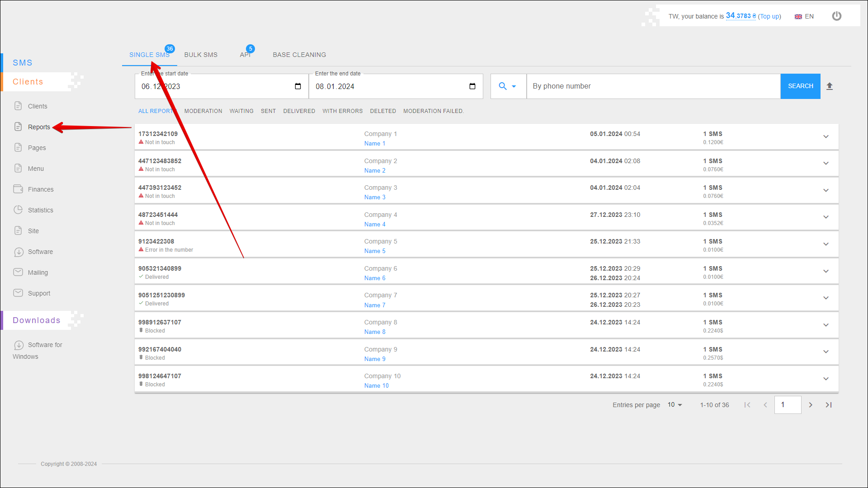
Task: Filter reports by Delivered status
Action: pos(299,111)
